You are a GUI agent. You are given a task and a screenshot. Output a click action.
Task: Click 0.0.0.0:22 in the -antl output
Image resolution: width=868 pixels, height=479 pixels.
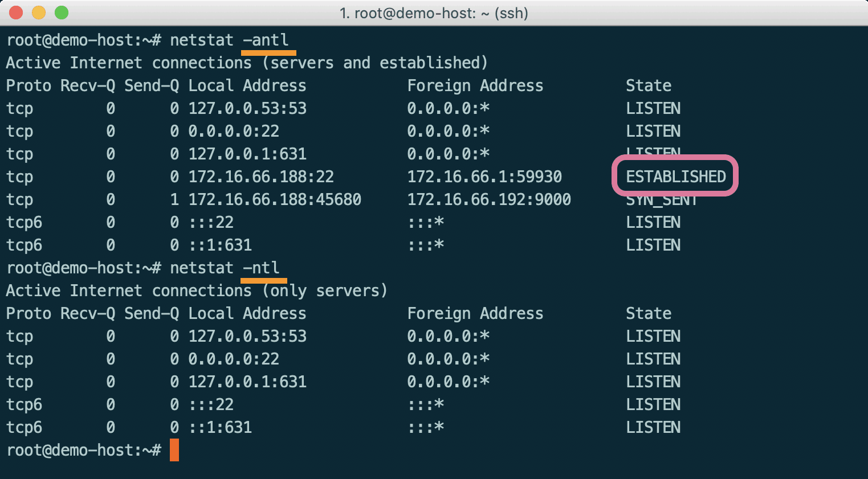(x=234, y=132)
